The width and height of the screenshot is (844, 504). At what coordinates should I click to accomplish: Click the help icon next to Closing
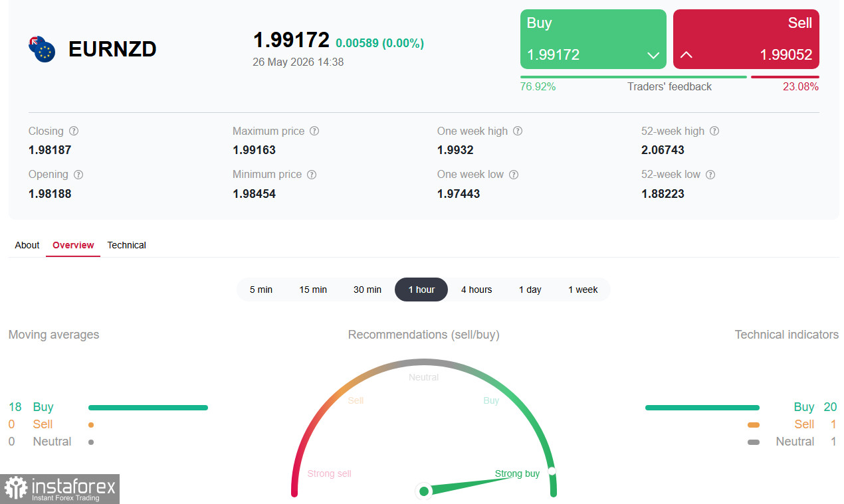tap(74, 131)
